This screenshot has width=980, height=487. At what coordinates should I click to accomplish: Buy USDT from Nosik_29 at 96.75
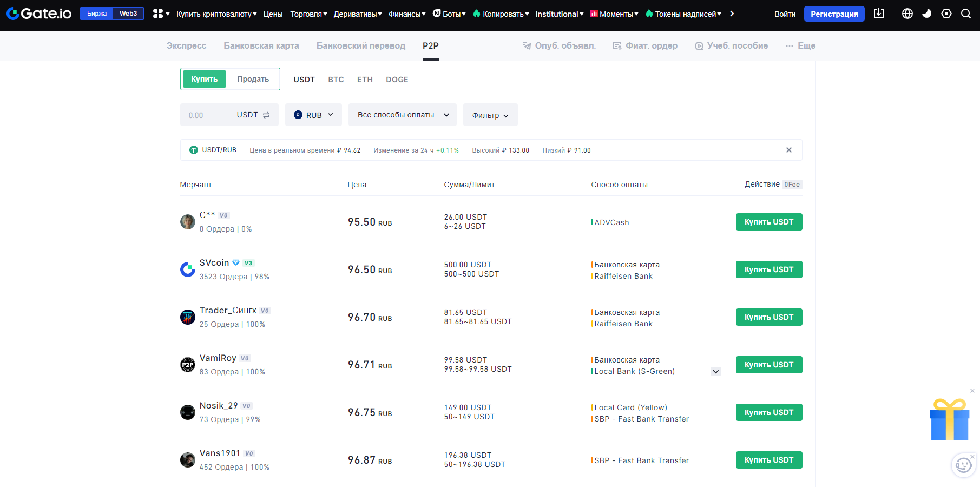click(769, 412)
